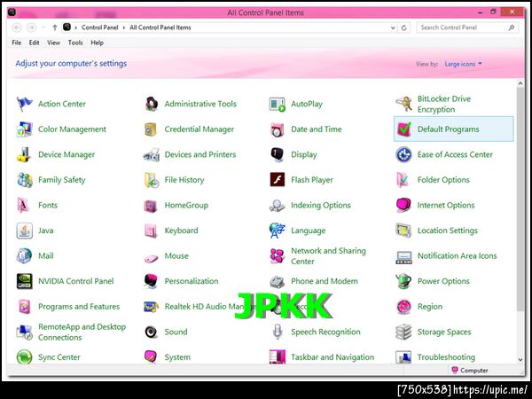Open BitLocker Drive Encryption keys icon
This screenshot has width=532, height=399.
tap(403, 104)
